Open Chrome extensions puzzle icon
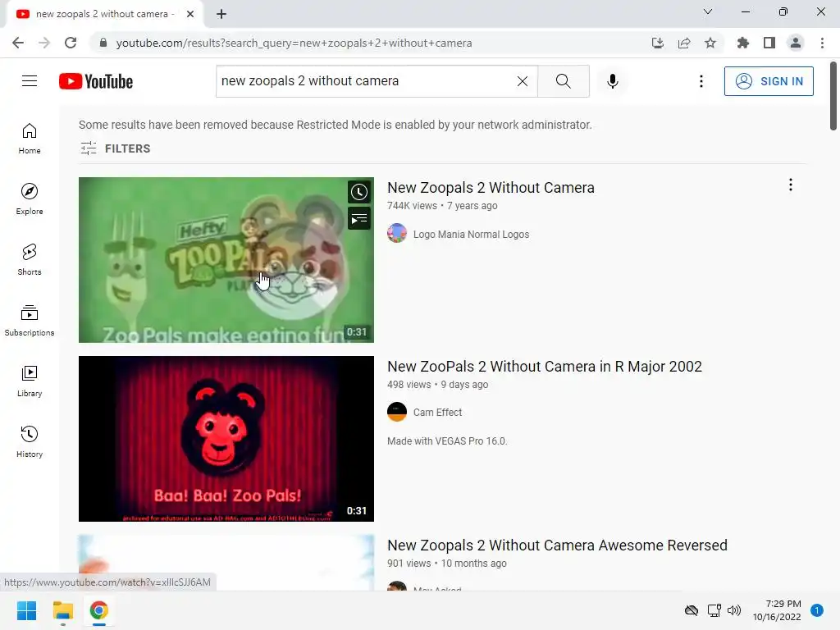Viewport: 840px width, 630px height. pos(742,43)
